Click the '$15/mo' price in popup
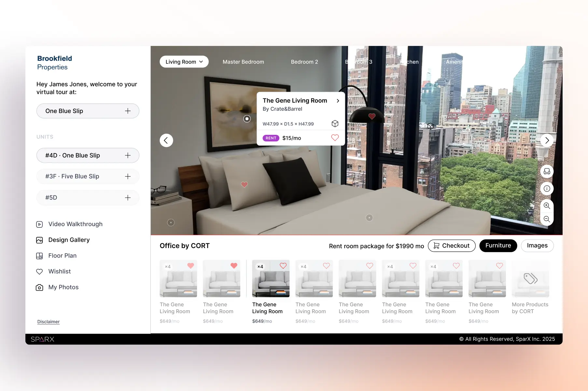This screenshot has width=588, height=391. 292,138
